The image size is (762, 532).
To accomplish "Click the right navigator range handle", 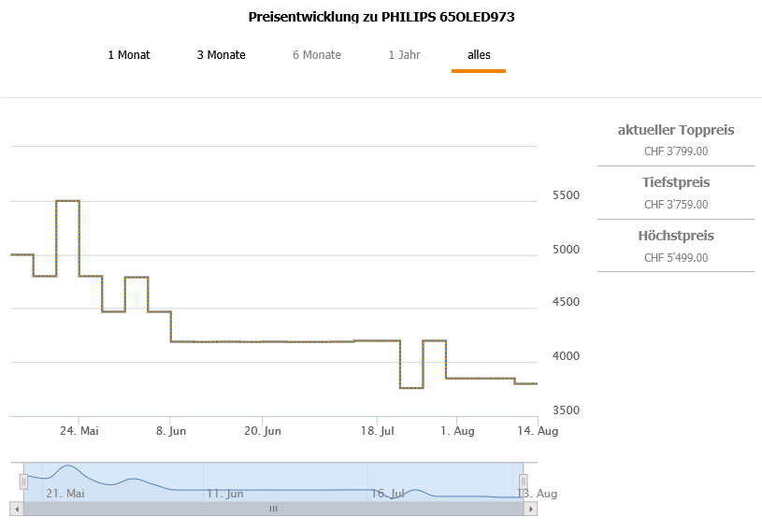I will 523,482.
